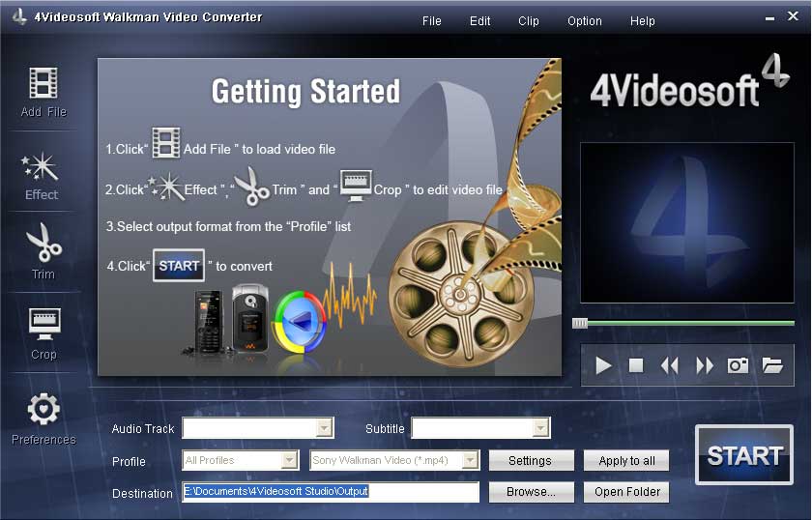Expand the Audio Track dropdown

coord(325,428)
